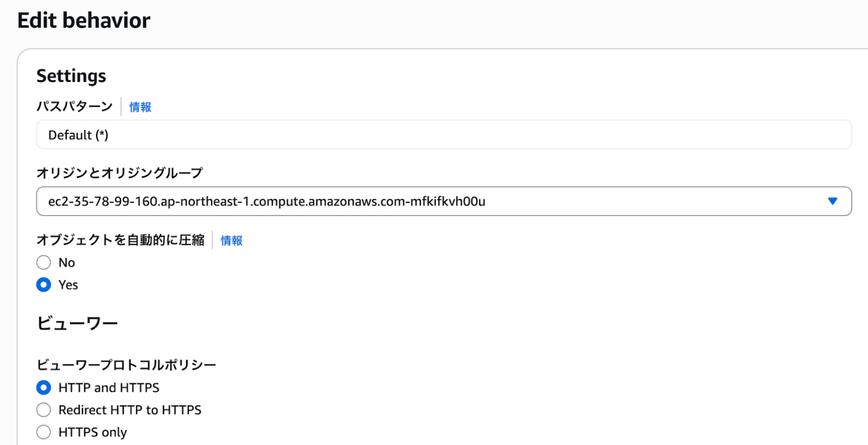
Task: Select the HTTP and HTTPS protocol policy
Action: pyautogui.click(x=44, y=387)
